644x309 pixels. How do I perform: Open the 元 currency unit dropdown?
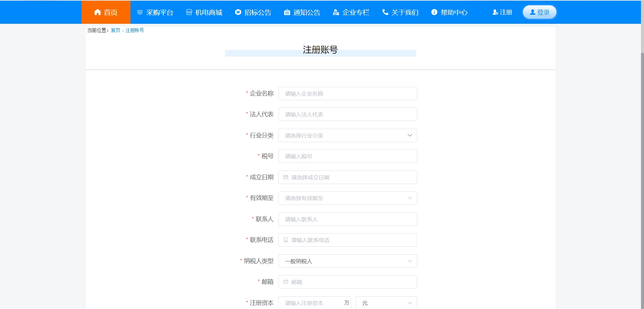[x=386, y=303]
